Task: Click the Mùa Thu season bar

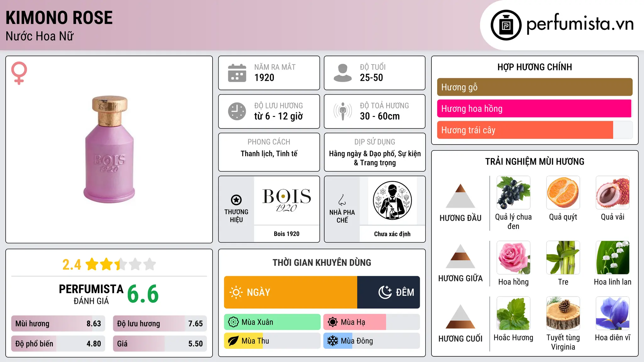Action: click(x=272, y=341)
